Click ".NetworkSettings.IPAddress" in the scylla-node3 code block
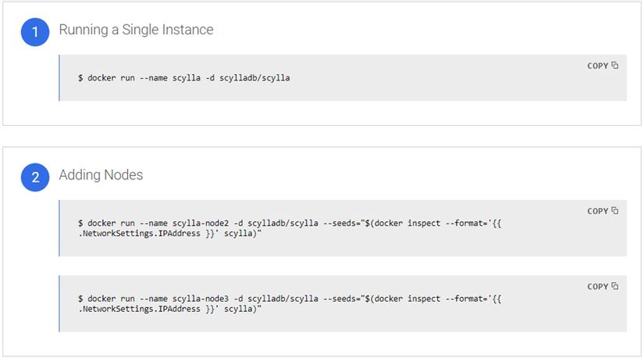Viewport: 644px width, 358px height. click(x=139, y=310)
